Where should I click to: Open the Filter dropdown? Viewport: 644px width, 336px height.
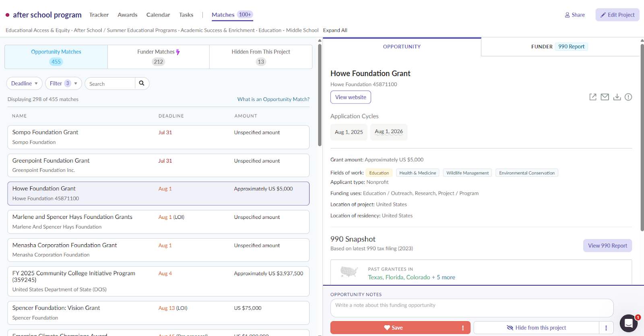(x=64, y=83)
